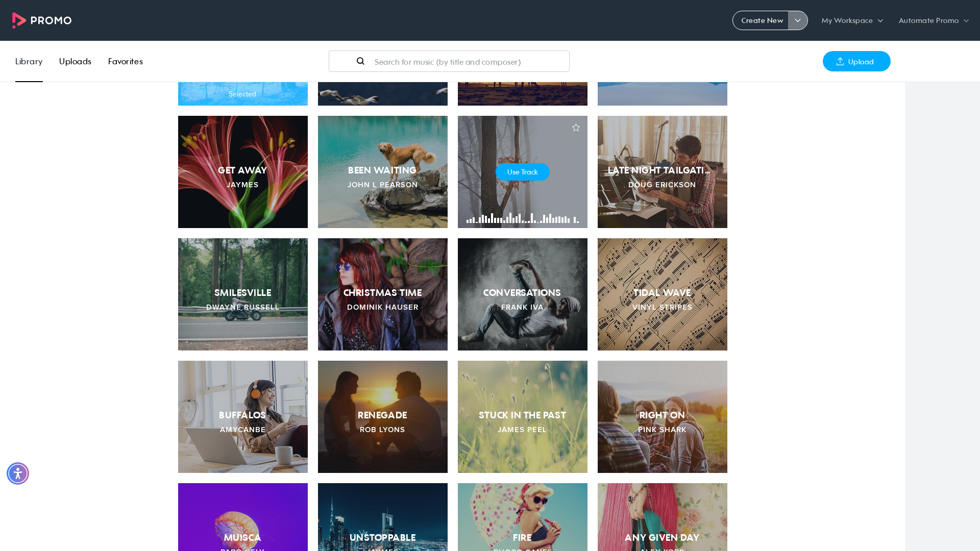The image size is (980, 551).
Task: Open the Fire track thumbnail
Action: click(523, 517)
